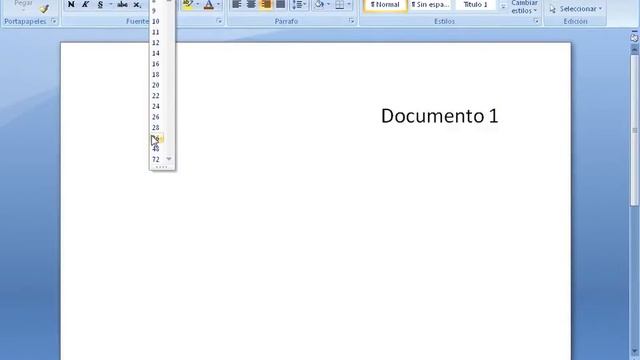640x360 pixels.
Task: Justify the paragraph text
Action: (280, 4)
